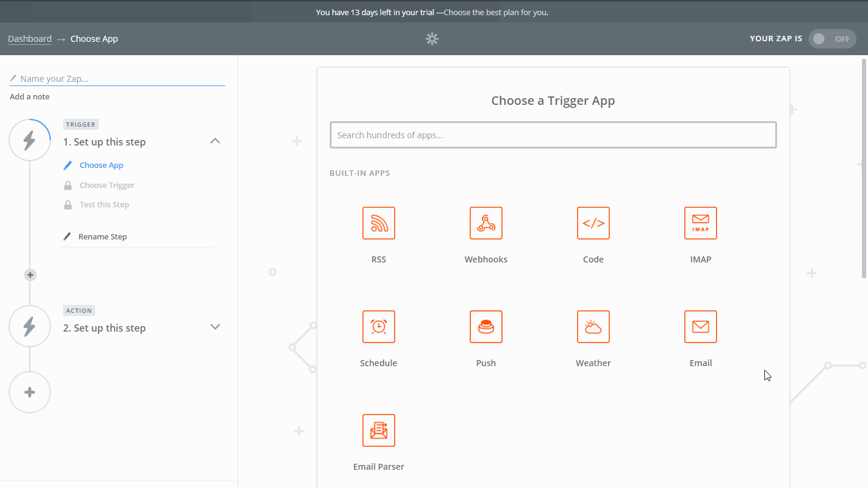868x488 pixels.
Task: Click the pencil icon beside Rename Step
Action: pos(67,236)
